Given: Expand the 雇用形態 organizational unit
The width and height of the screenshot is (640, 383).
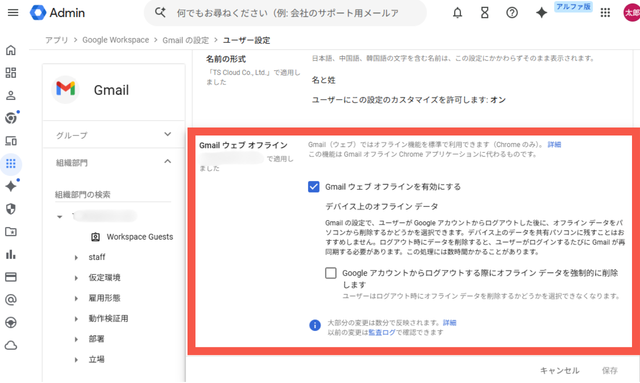Looking at the screenshot, I should 76,298.
